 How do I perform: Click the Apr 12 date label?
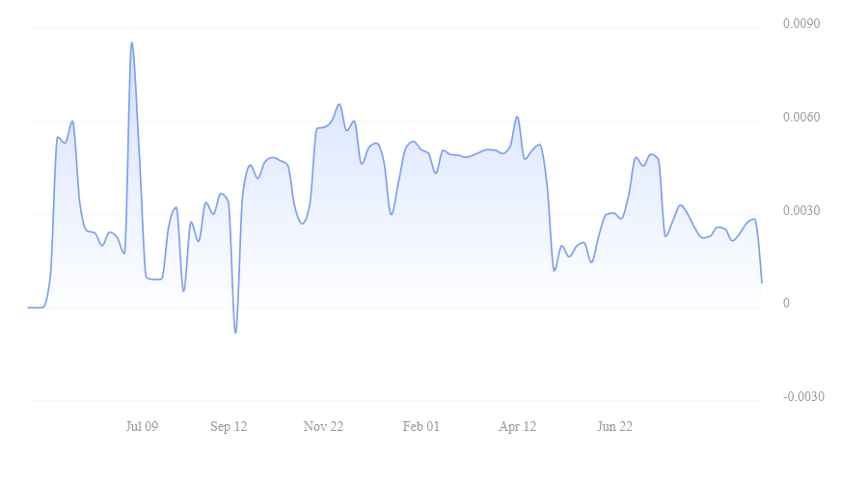(x=518, y=427)
